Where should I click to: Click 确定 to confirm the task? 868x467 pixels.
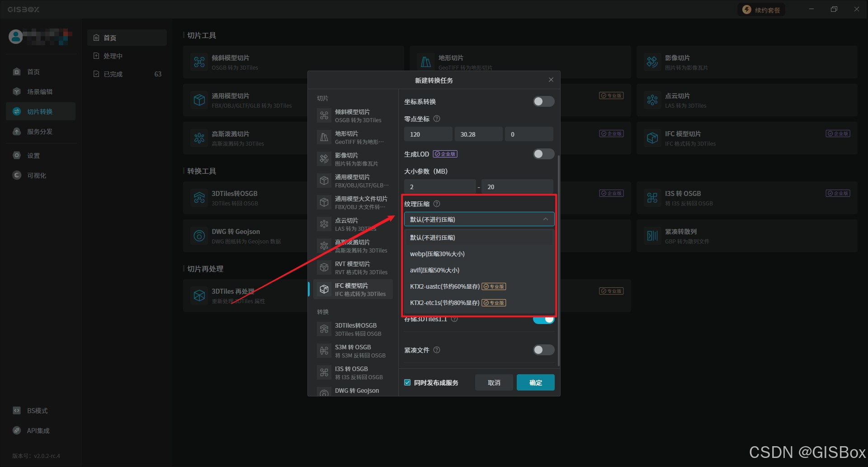click(x=536, y=383)
